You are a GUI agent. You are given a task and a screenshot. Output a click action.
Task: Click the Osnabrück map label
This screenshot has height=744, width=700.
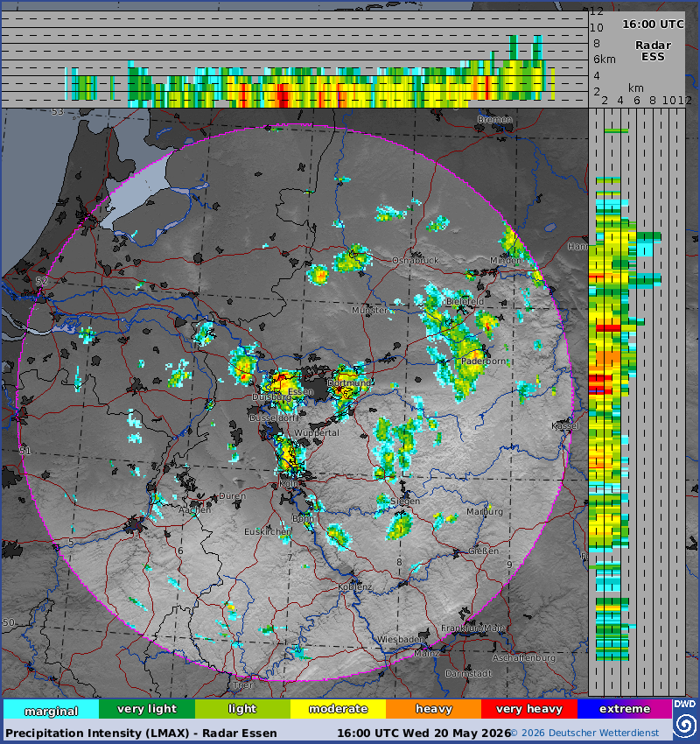pyautogui.click(x=416, y=261)
